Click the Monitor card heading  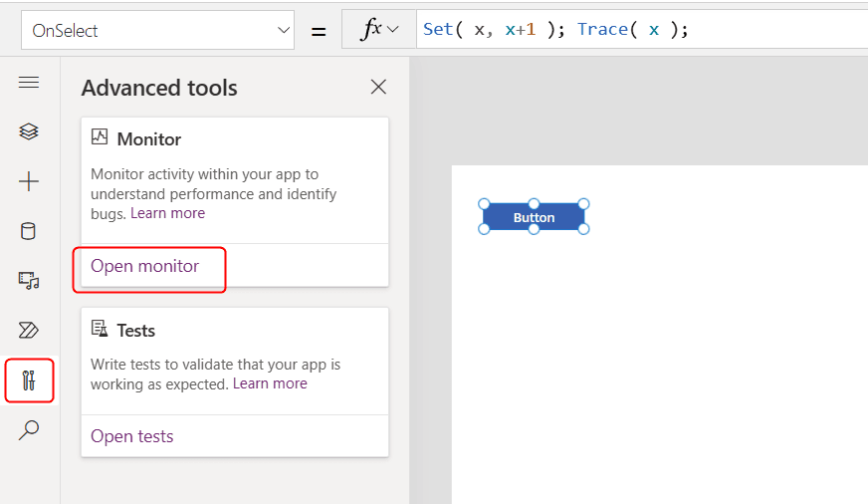click(x=149, y=139)
